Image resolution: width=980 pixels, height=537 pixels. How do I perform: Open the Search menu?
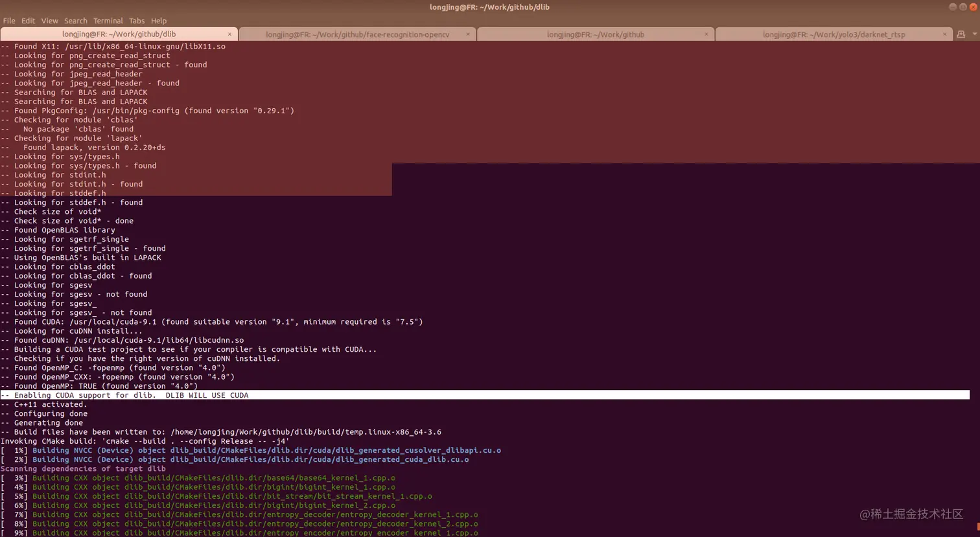tap(75, 20)
